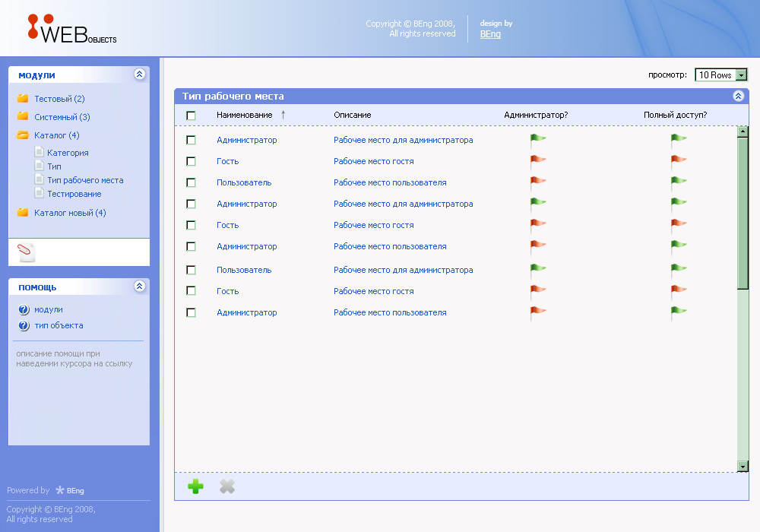The height and width of the screenshot is (532, 760).
Task: Toggle the select-all checkbox in table header
Action: [191, 116]
